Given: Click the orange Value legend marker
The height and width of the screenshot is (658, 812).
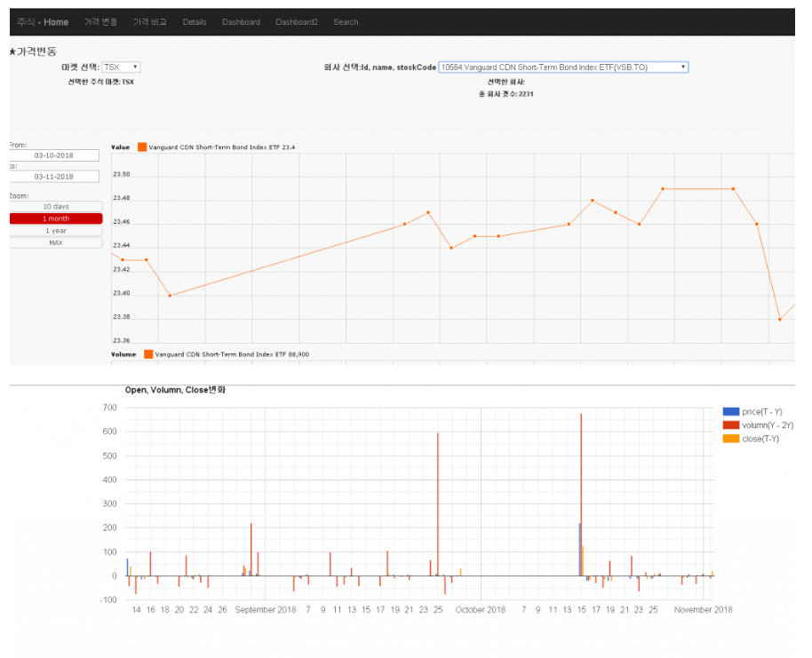Looking at the screenshot, I should (x=142, y=147).
